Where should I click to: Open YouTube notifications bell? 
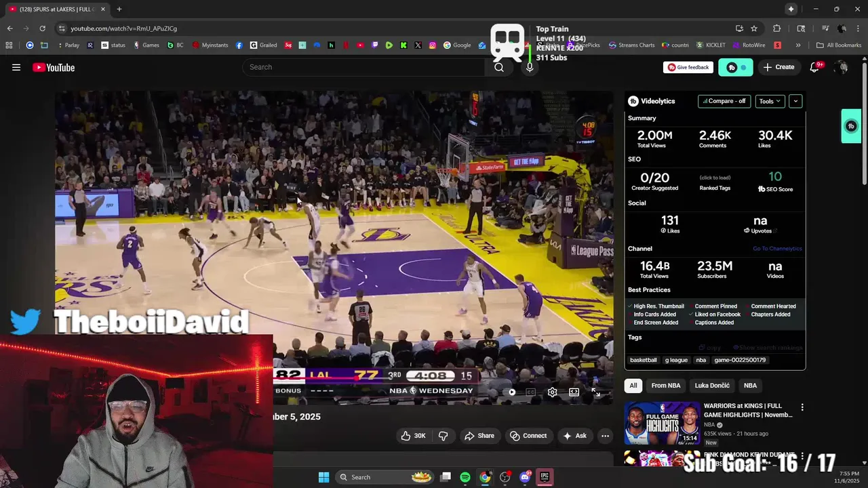[x=814, y=67]
